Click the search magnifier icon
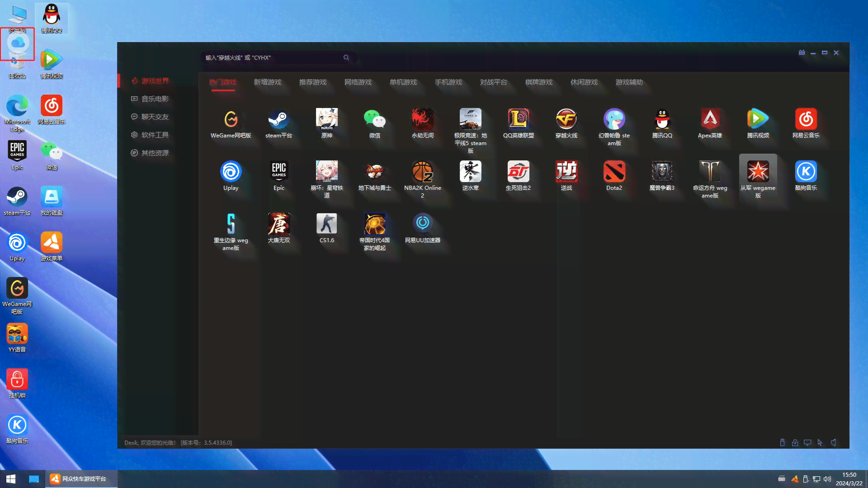Viewport: 868px width, 488px height. tap(346, 58)
